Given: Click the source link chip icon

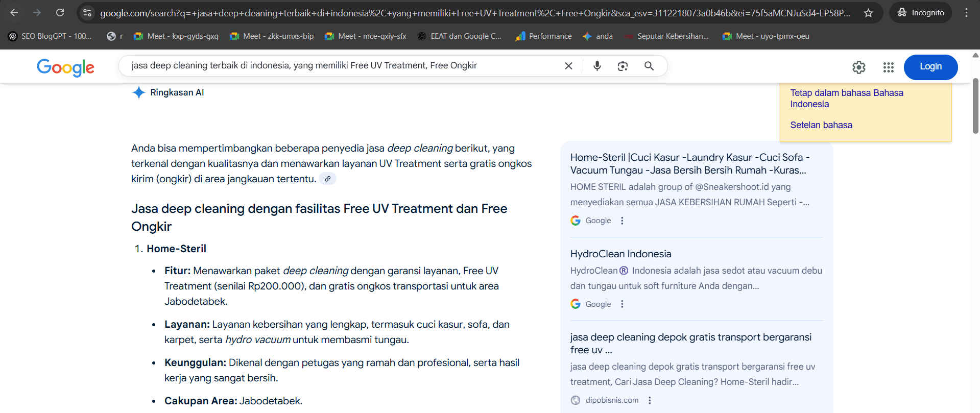Looking at the screenshot, I should point(327,179).
